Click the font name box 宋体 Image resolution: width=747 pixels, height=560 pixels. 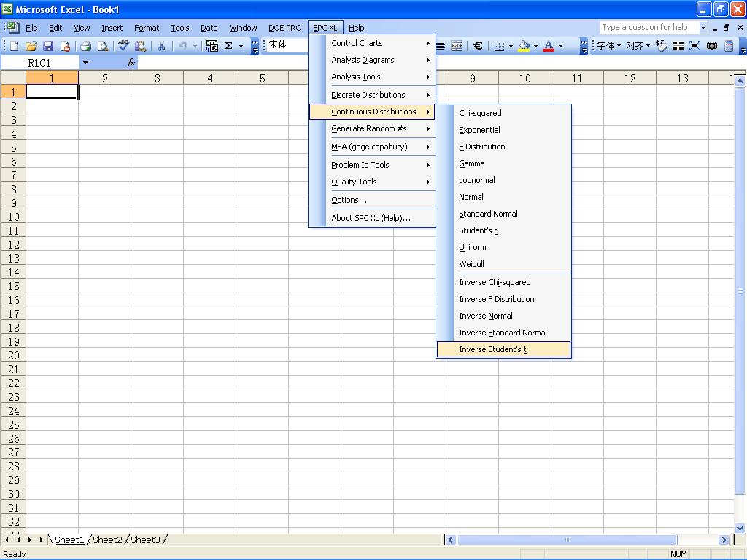click(286, 46)
